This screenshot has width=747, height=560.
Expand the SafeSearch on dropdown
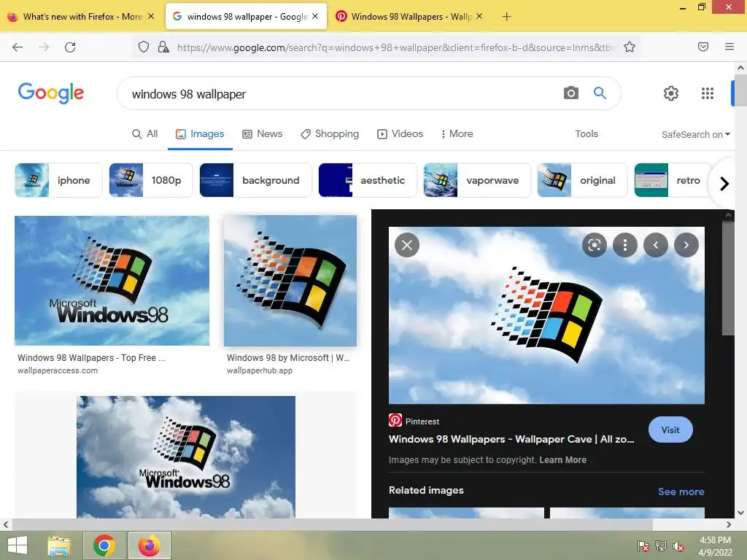696,134
